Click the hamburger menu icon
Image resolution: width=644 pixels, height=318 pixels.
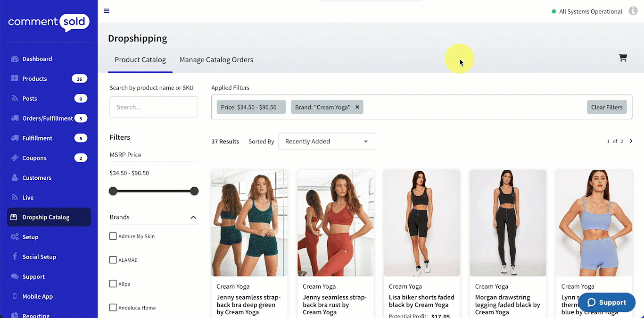[x=107, y=11]
